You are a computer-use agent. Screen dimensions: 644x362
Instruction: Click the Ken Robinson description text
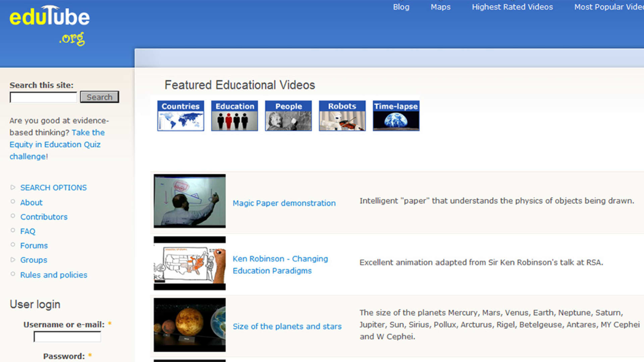481,262
